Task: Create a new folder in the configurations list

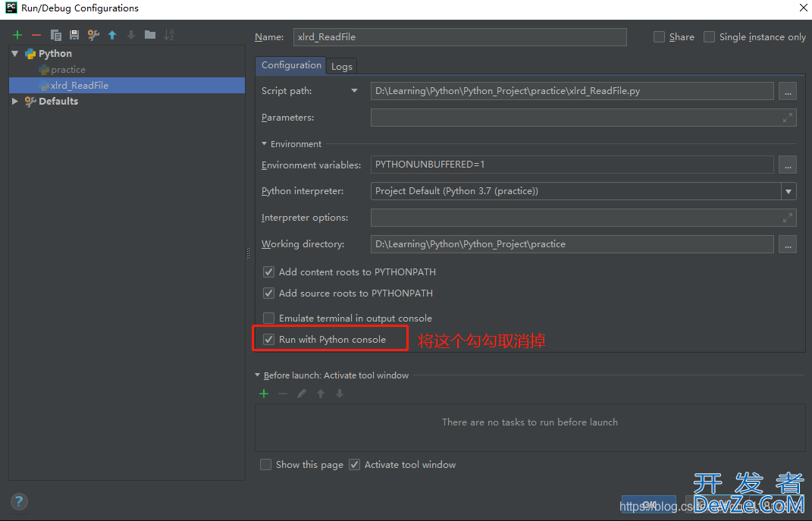Action: 150,35
